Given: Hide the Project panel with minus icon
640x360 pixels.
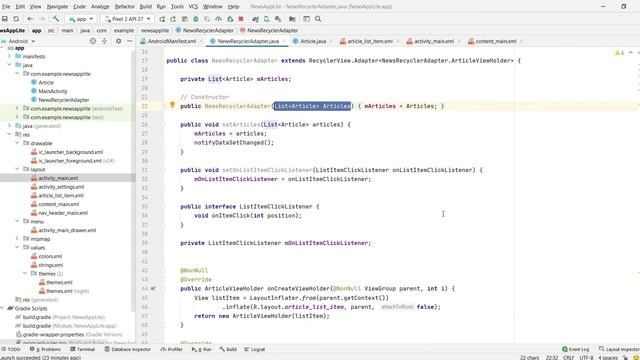Looking at the screenshot, I should (129, 41).
